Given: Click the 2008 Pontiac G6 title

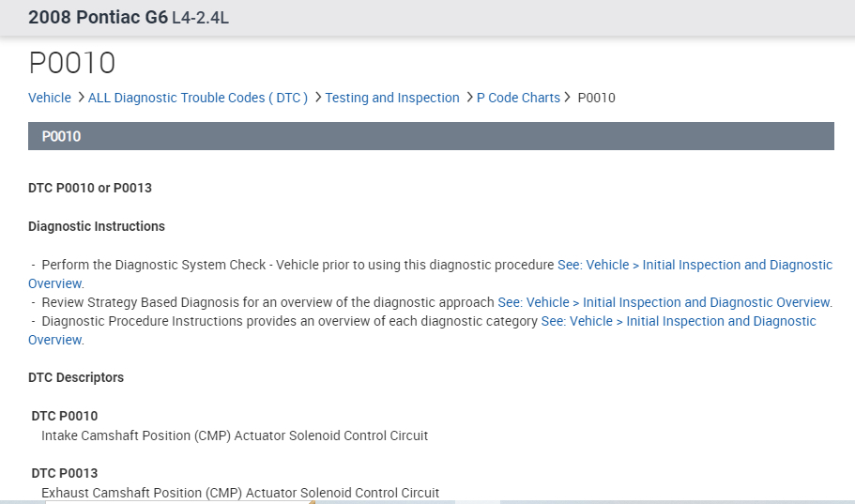Looking at the screenshot, I should click(98, 18).
